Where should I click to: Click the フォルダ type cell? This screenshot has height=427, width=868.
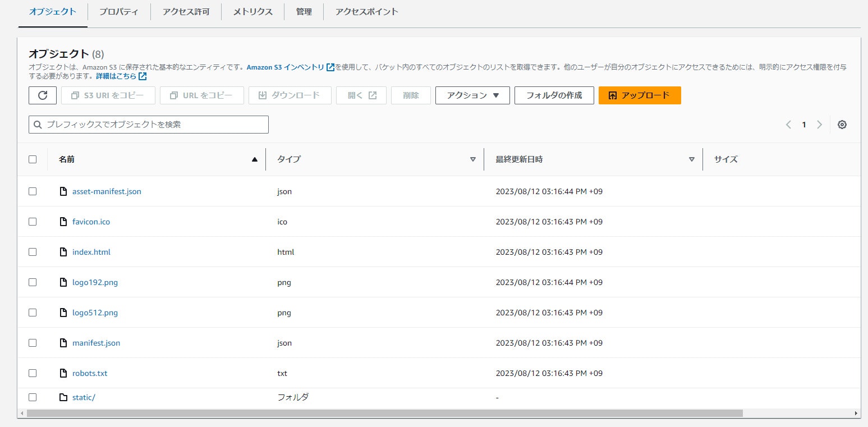[x=293, y=397]
